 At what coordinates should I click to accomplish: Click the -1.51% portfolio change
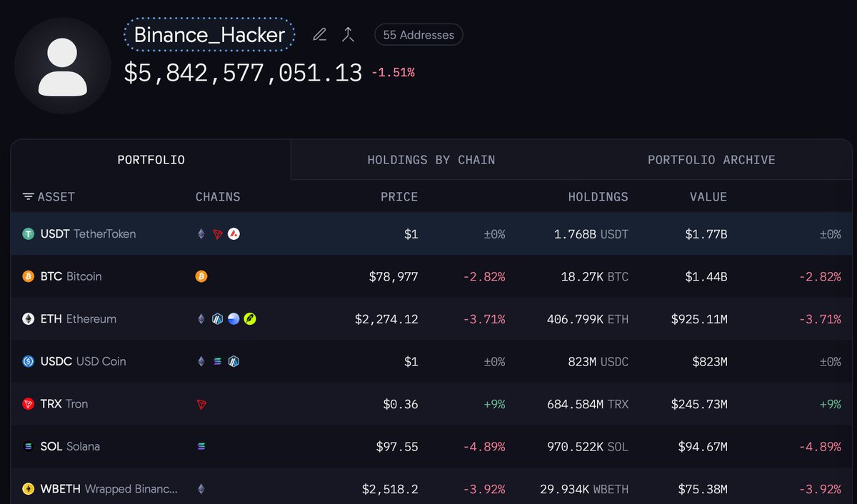click(393, 72)
